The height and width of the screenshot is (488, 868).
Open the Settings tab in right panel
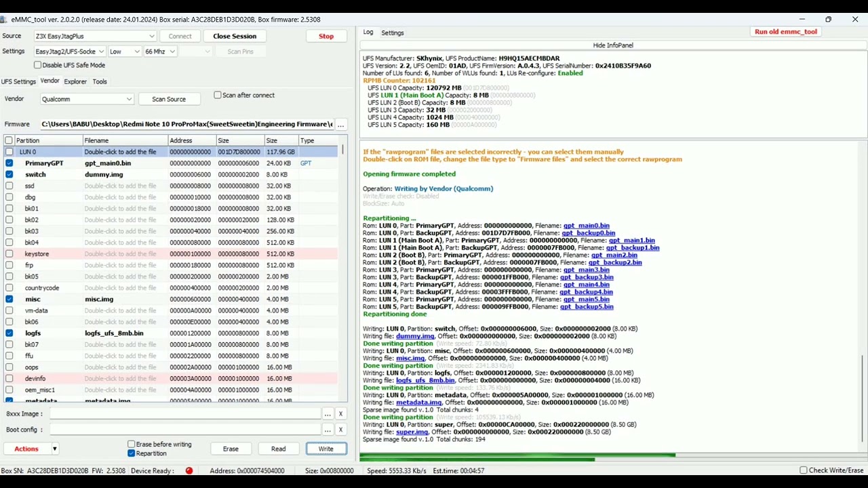click(x=392, y=33)
